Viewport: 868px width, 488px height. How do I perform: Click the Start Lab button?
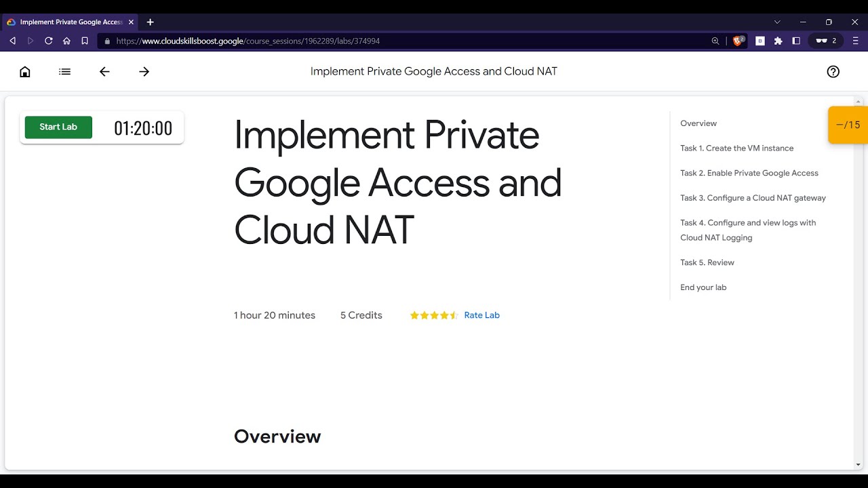coord(58,127)
